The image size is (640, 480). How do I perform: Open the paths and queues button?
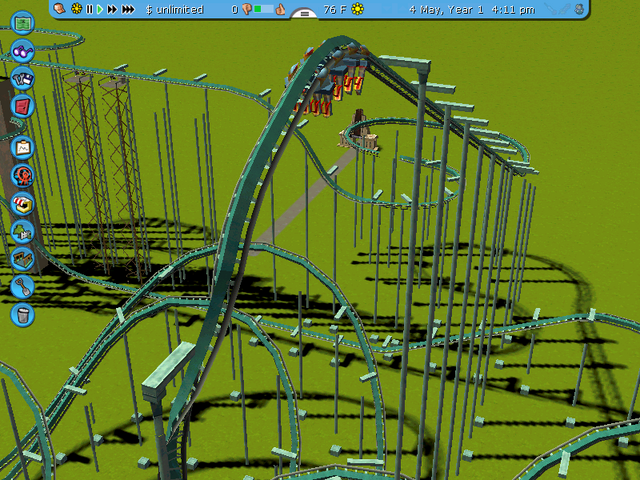click(x=22, y=259)
